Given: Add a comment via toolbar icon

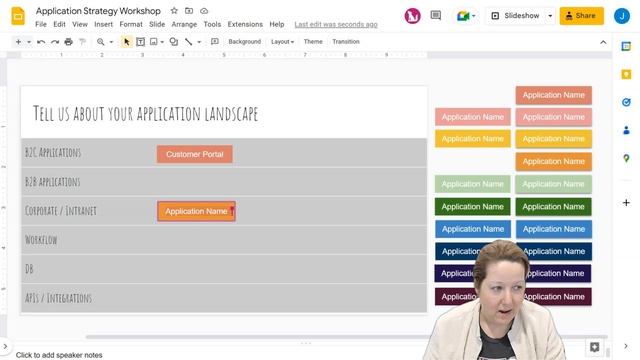Looking at the screenshot, I should [215, 42].
